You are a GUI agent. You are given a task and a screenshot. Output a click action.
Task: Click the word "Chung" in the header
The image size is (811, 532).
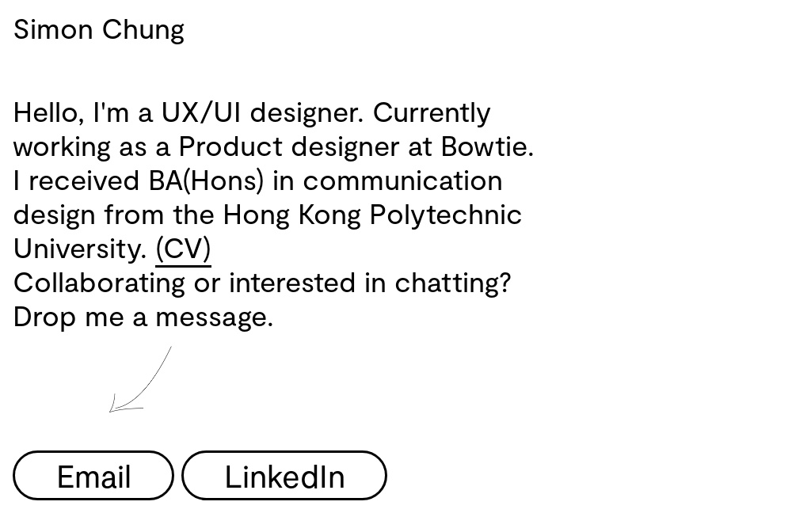(x=143, y=29)
